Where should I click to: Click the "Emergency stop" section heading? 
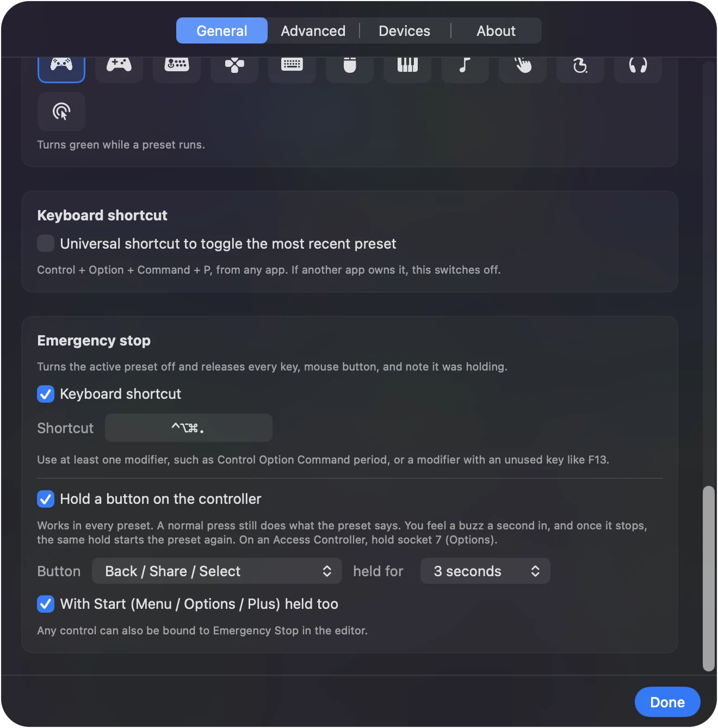94,341
